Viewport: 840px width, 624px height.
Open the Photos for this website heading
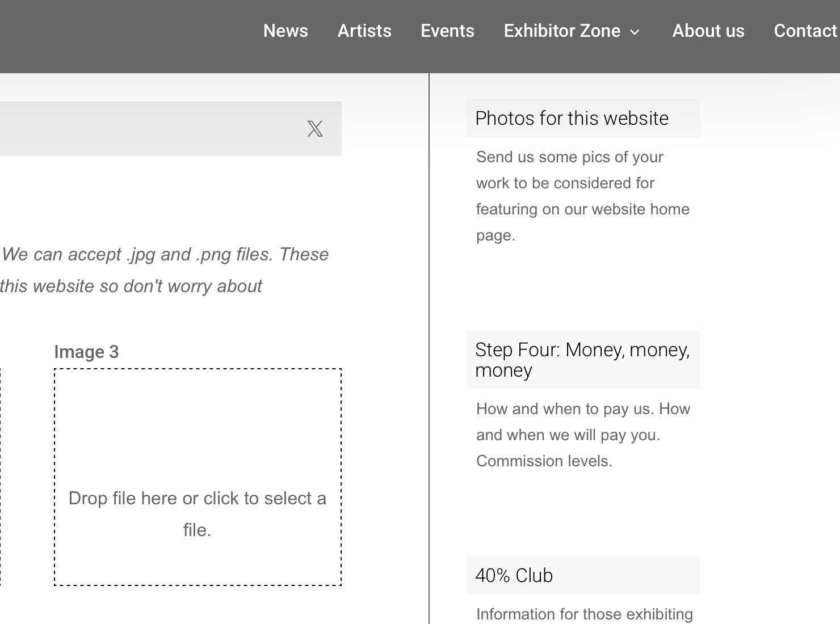click(572, 118)
